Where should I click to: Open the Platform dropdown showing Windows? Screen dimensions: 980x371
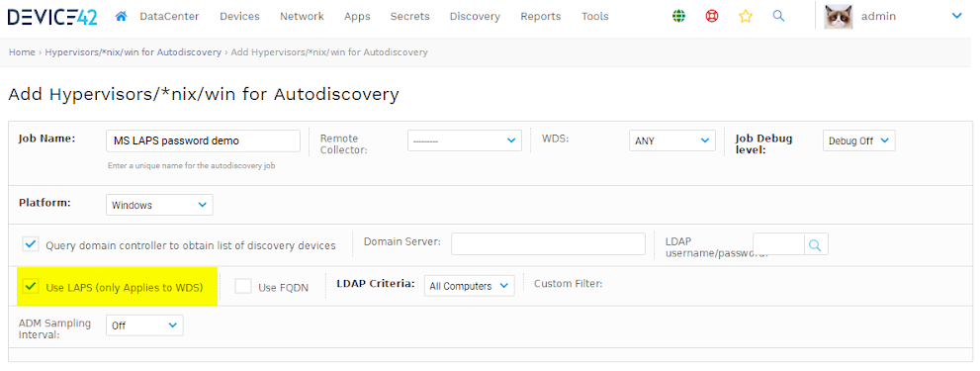(159, 205)
